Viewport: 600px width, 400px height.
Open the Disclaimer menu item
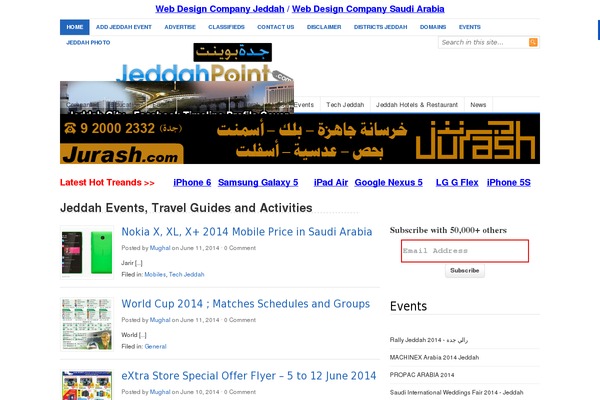tap(324, 27)
